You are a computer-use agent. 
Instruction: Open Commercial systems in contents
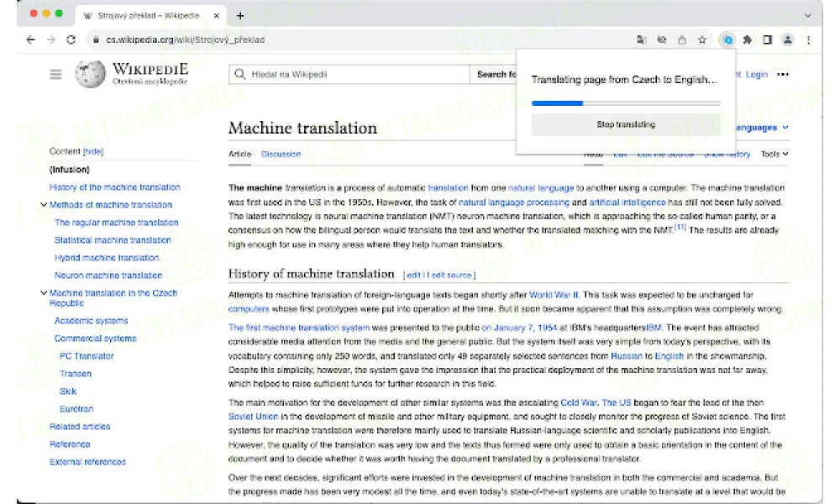click(x=96, y=339)
